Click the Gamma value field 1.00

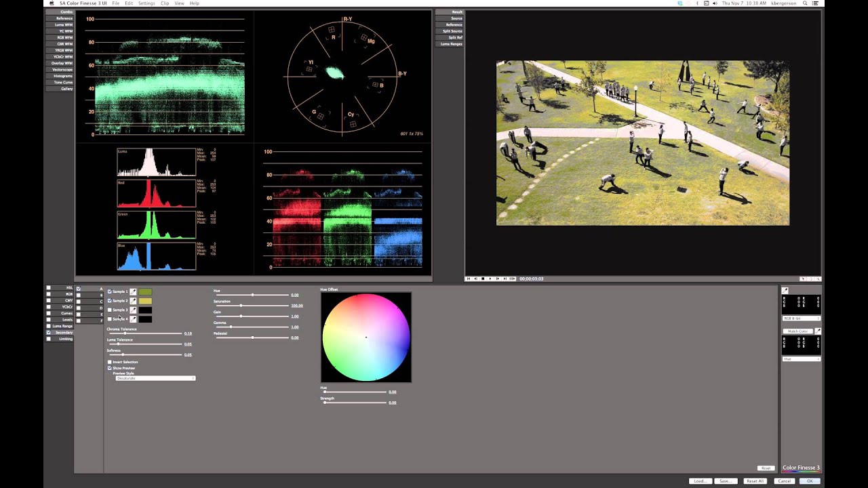(295, 327)
